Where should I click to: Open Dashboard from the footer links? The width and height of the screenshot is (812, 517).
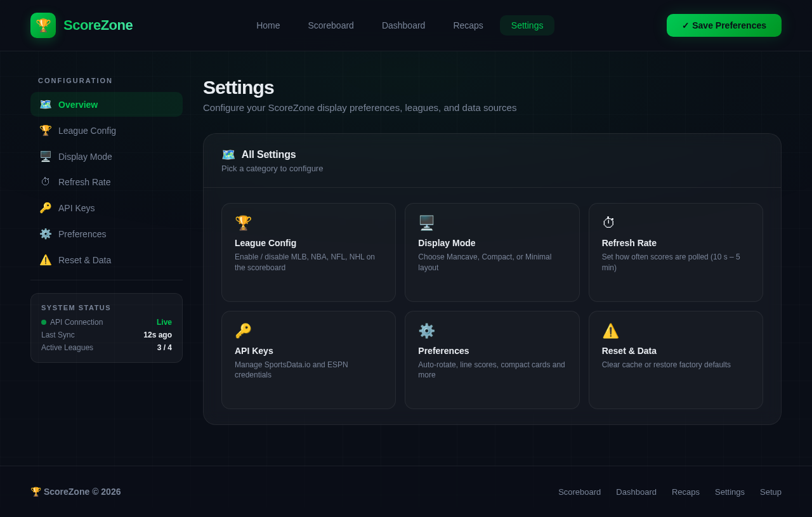coord(636,492)
